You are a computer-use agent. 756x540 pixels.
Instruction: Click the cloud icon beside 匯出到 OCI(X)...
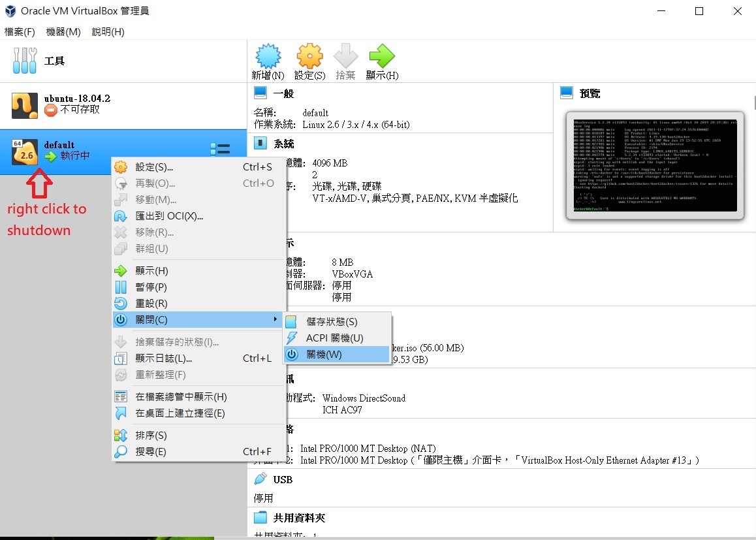click(121, 216)
